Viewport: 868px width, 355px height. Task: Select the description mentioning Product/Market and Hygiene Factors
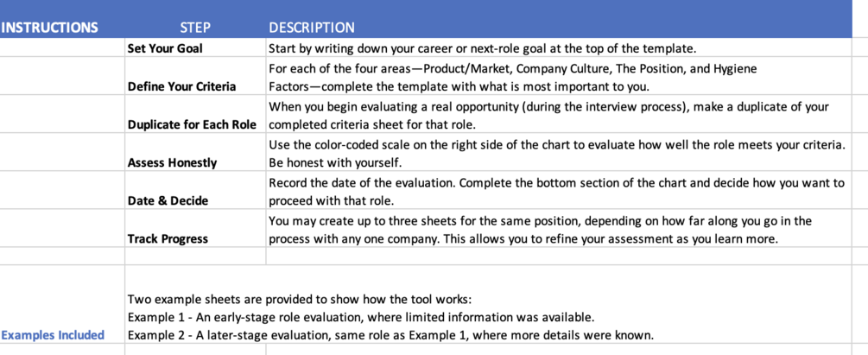514,77
